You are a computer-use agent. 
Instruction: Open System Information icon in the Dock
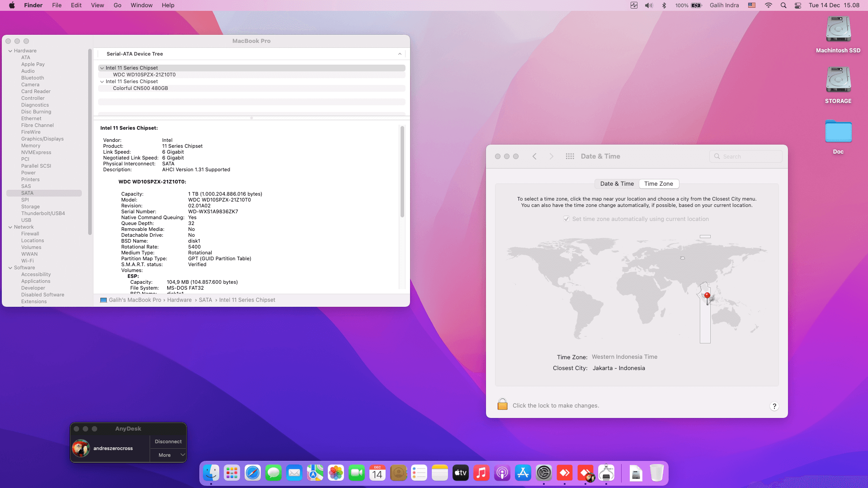[x=606, y=473]
